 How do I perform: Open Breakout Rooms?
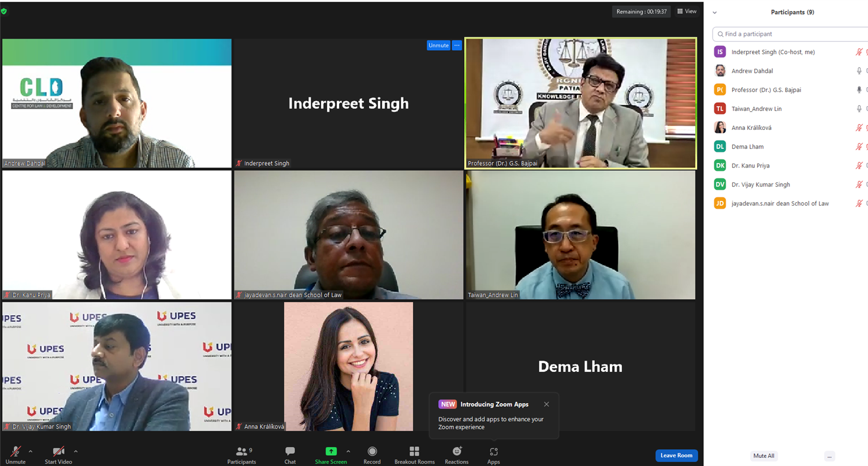(415, 454)
